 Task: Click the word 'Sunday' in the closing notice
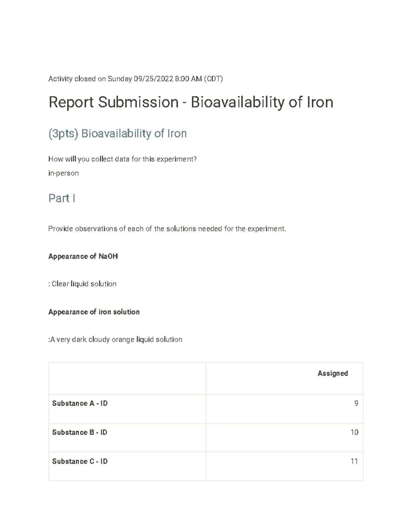pyautogui.click(x=120, y=79)
